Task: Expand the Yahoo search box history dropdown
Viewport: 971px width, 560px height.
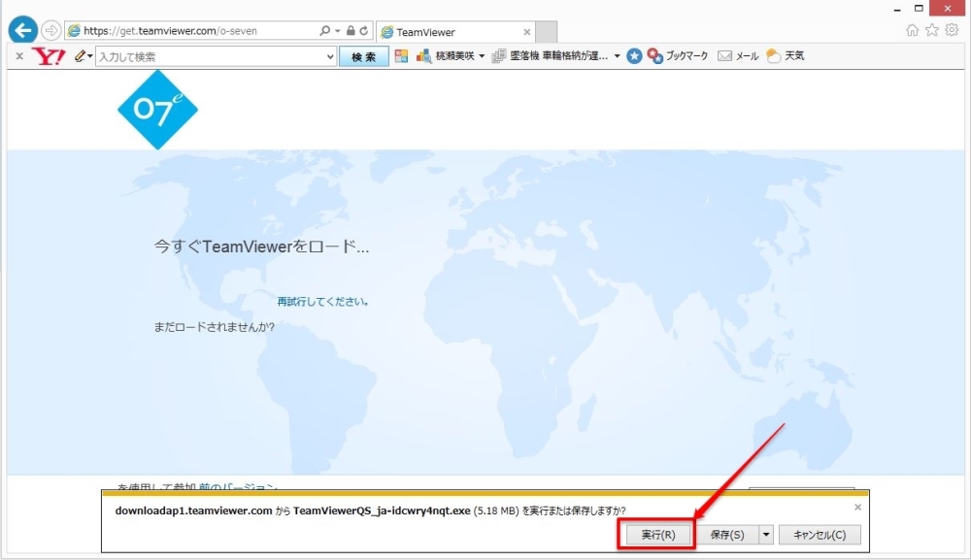Action: [x=330, y=57]
